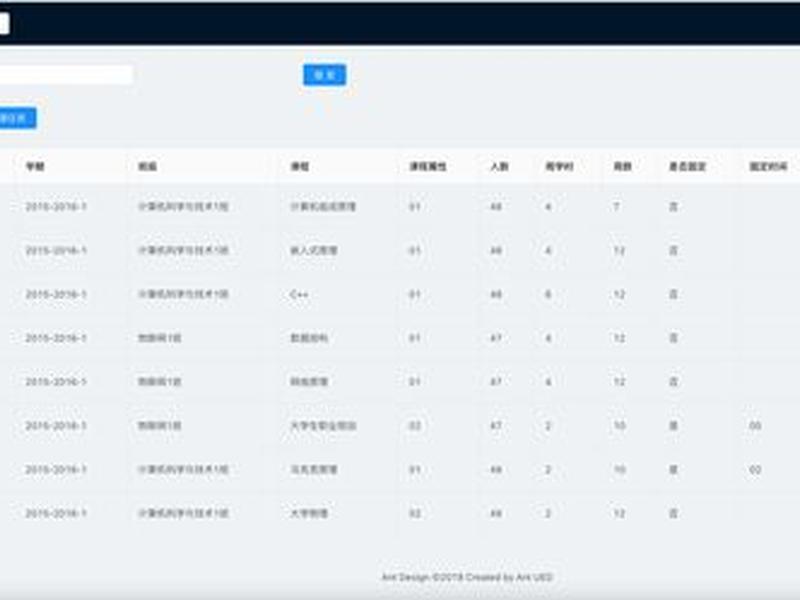The height and width of the screenshot is (600, 800).
Task: Click the 计算机组成原理 course cell
Action: click(323, 207)
